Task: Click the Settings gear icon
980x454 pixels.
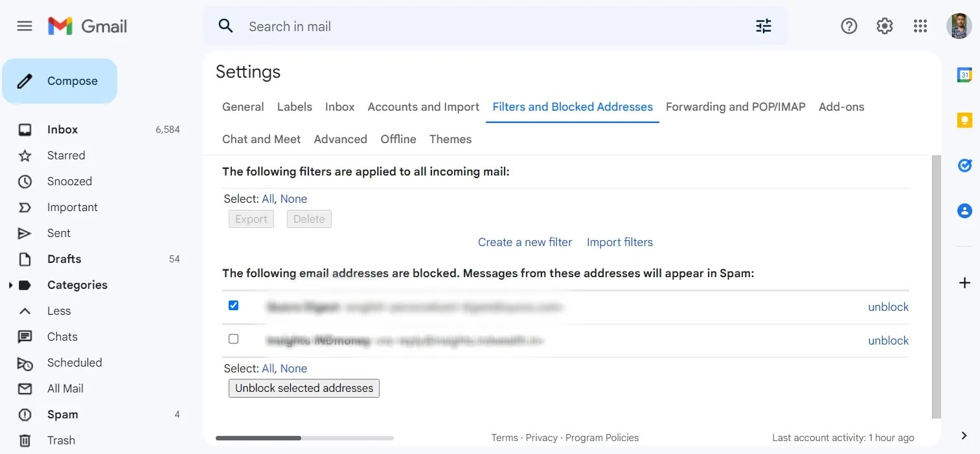Action: click(x=884, y=26)
